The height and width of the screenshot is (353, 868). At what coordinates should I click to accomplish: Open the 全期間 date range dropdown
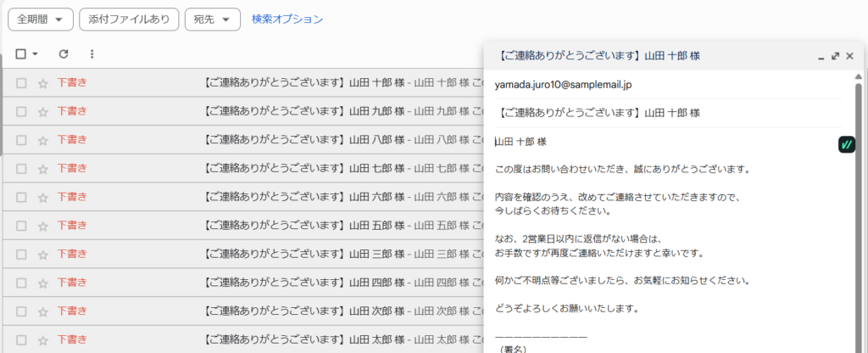pos(40,19)
